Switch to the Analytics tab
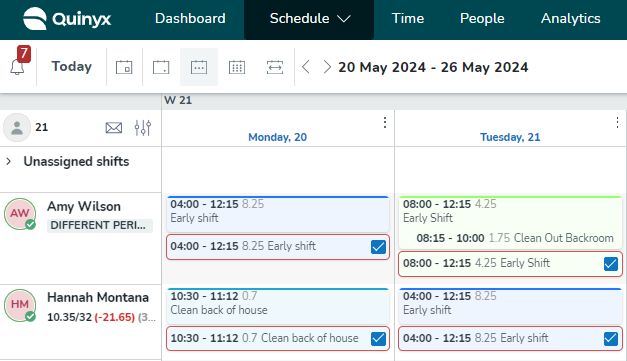Image resolution: width=627 pixels, height=361 pixels. click(x=571, y=19)
